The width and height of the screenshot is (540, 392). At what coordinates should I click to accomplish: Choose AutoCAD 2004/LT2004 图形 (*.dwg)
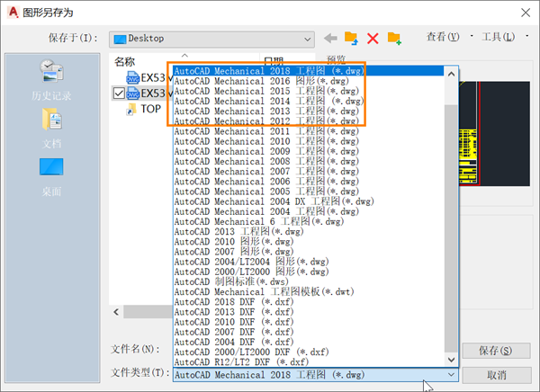pyautogui.click(x=309, y=262)
